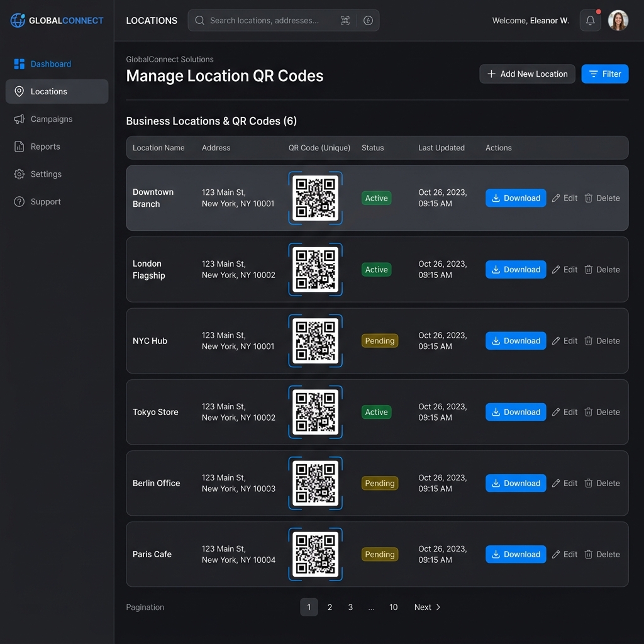Delete the Paris Cafe location
Image resolution: width=644 pixels, height=644 pixels.
(x=602, y=555)
